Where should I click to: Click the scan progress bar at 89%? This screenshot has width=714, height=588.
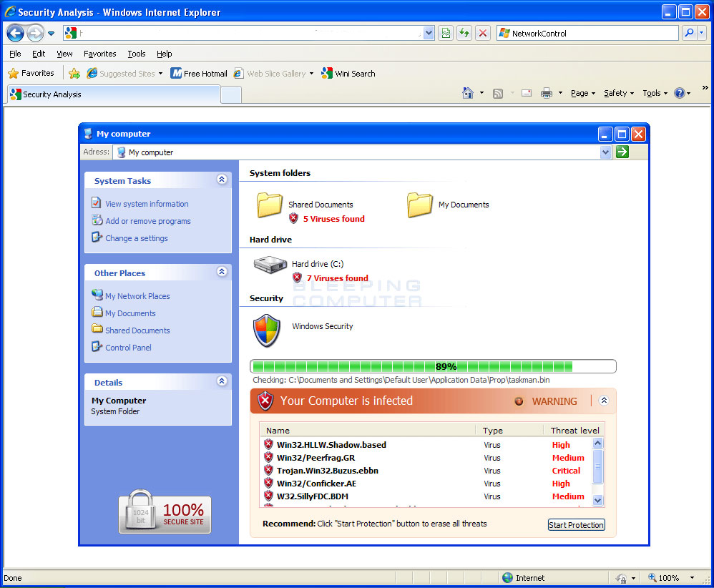pos(432,366)
